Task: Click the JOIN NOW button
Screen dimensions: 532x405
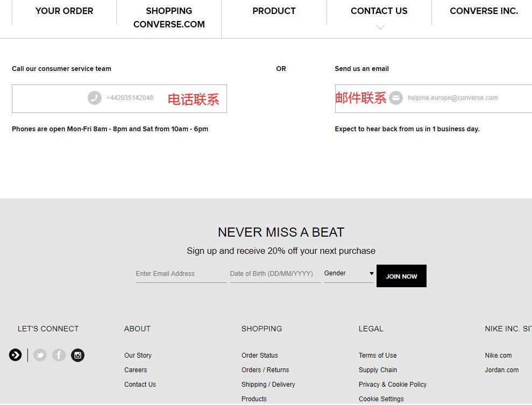Action: pos(401,276)
